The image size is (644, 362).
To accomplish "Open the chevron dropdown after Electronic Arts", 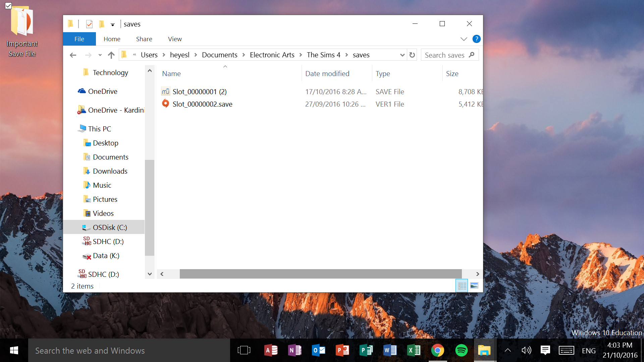I will 301,55.
